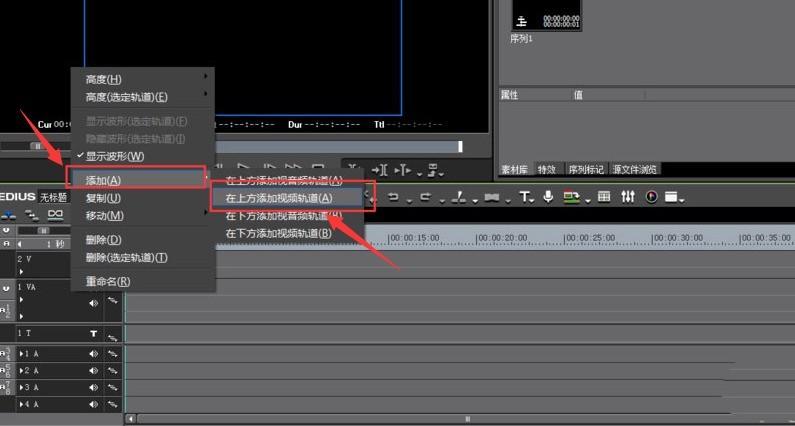Image resolution: width=795 pixels, height=426 pixels.
Task: Click the timeline horizontal scrollbar thumb
Action: 467,419
